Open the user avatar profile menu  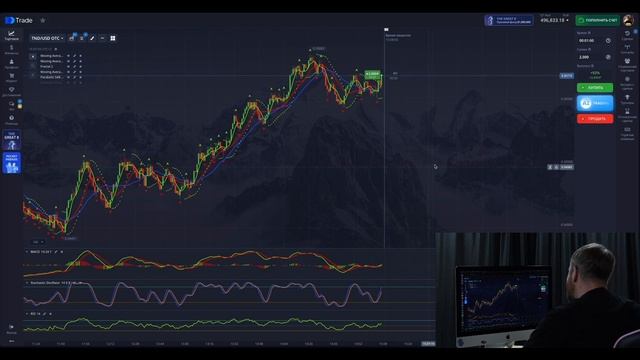point(629,20)
